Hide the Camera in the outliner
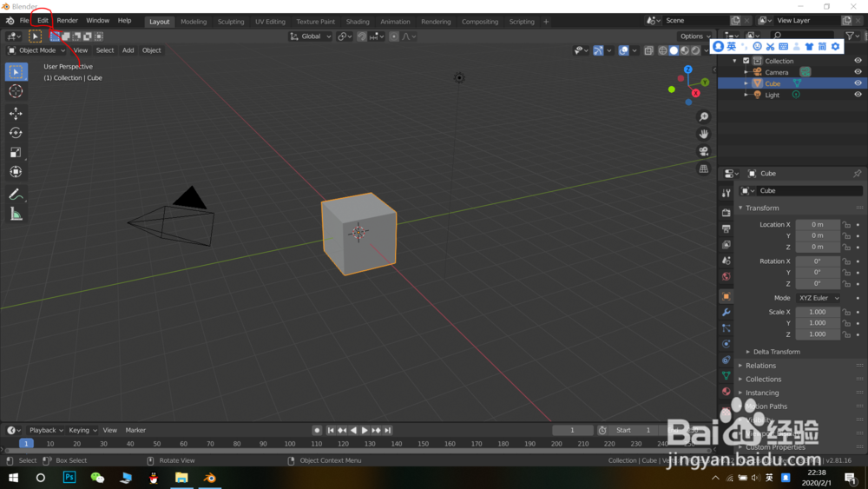Image resolution: width=868 pixels, height=489 pixels. tap(858, 72)
